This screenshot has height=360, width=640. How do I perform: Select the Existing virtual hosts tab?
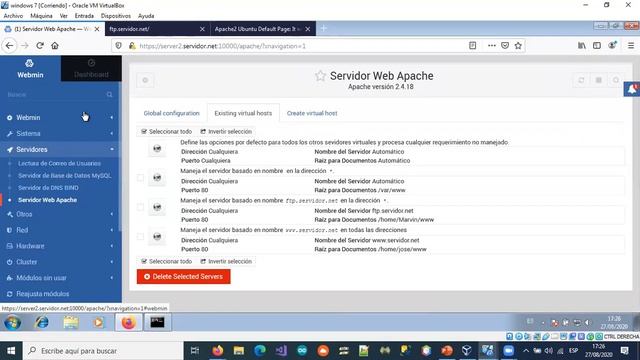[243, 113]
